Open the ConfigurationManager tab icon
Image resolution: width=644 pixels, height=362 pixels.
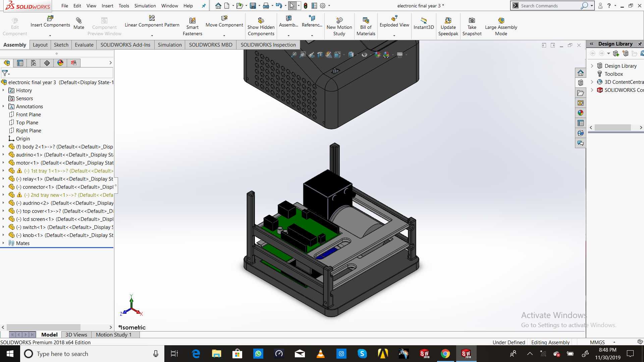tap(34, 63)
